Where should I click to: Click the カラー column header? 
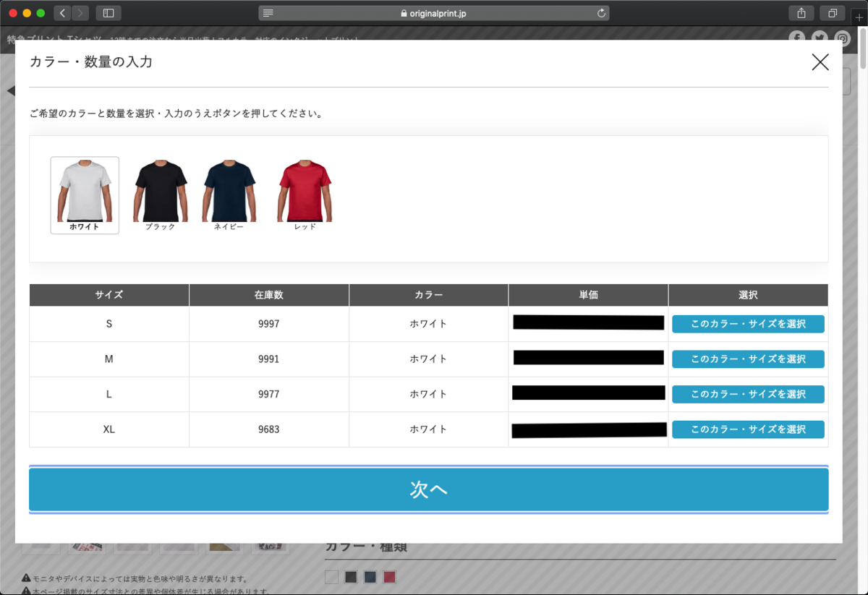click(x=429, y=295)
